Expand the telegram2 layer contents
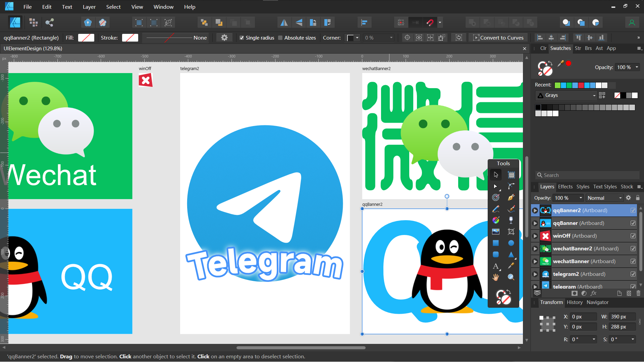Screen dimensions: 644x362 (x=535, y=274)
